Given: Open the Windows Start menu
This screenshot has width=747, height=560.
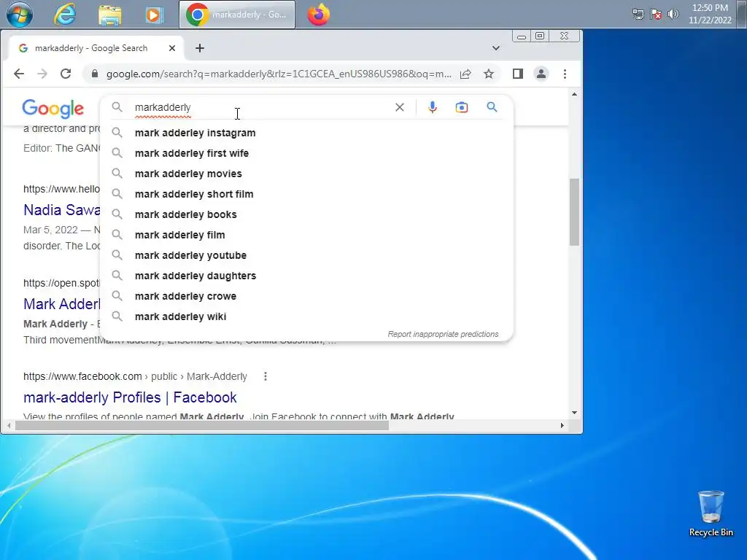Looking at the screenshot, I should [x=20, y=15].
